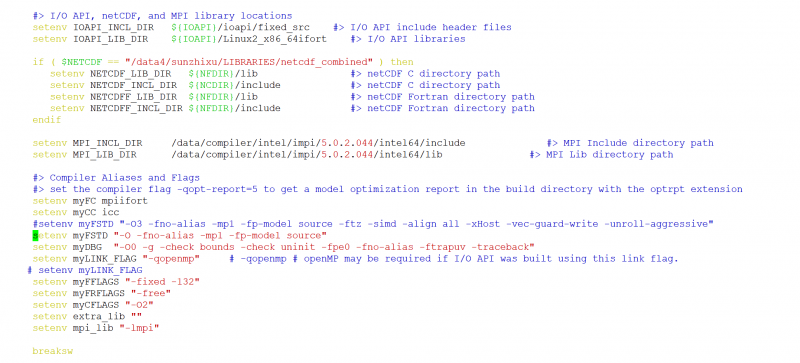Click the '"-free"' value of myFRFLAGS
Image resolution: width=800 pixels, height=363 pixels.
(x=151, y=293)
